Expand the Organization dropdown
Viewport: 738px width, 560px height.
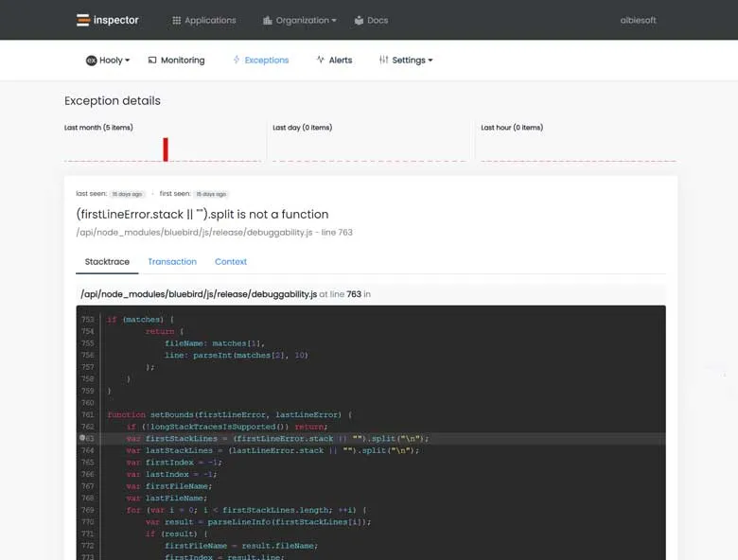[x=300, y=20]
